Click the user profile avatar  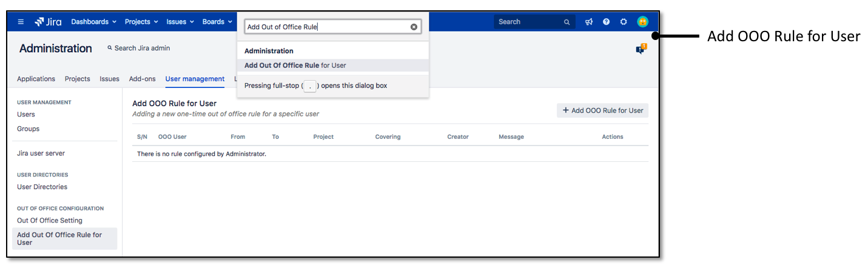[642, 22]
